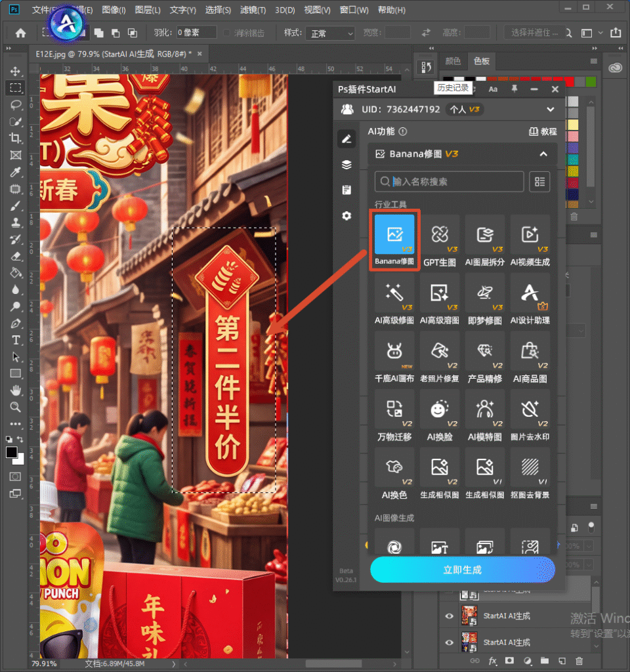
Task: Select the Crop tool
Action: 16,138
